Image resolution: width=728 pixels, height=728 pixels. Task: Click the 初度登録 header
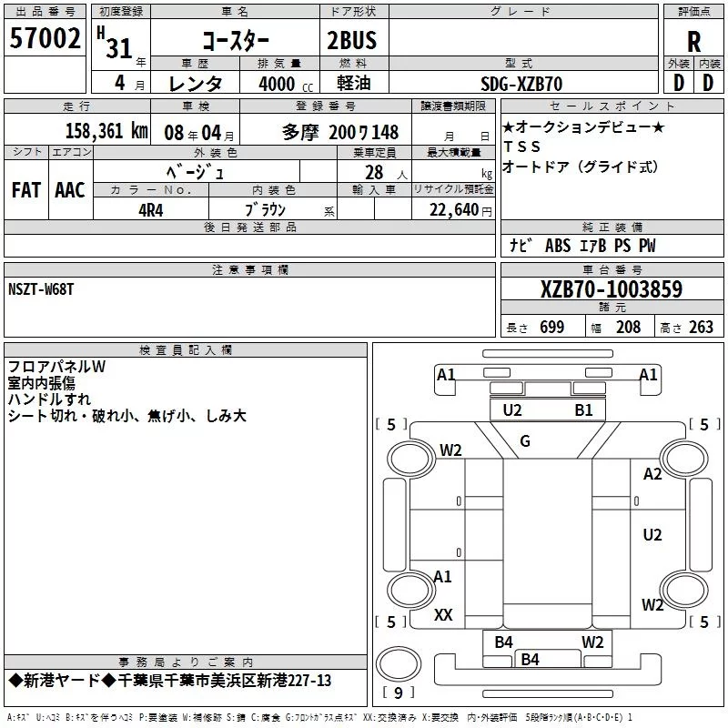click(121, 12)
